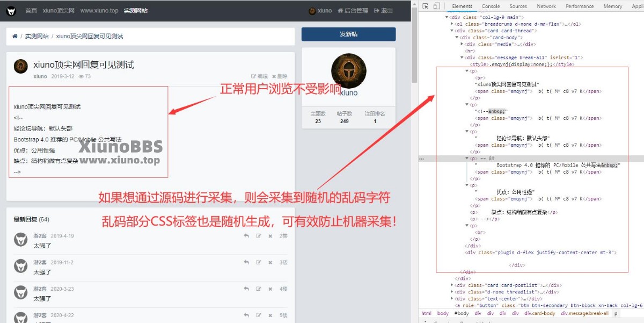Select div.card-body in the DevTools breadcrumb bar

tap(539, 313)
